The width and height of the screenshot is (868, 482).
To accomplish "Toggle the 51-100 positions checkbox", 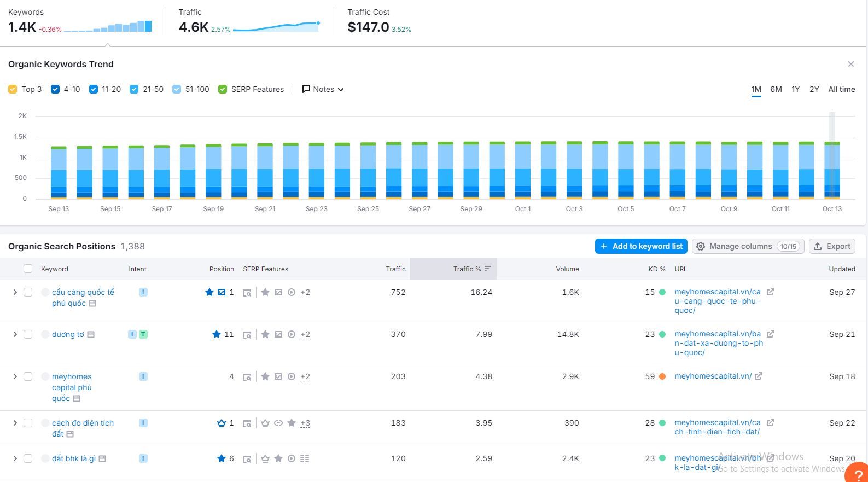I will pyautogui.click(x=177, y=89).
